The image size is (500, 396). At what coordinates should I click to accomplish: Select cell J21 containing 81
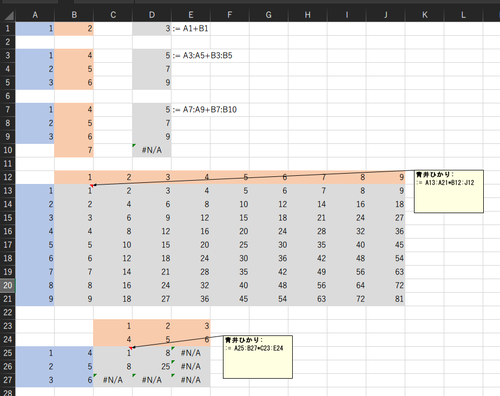pyautogui.click(x=386, y=299)
